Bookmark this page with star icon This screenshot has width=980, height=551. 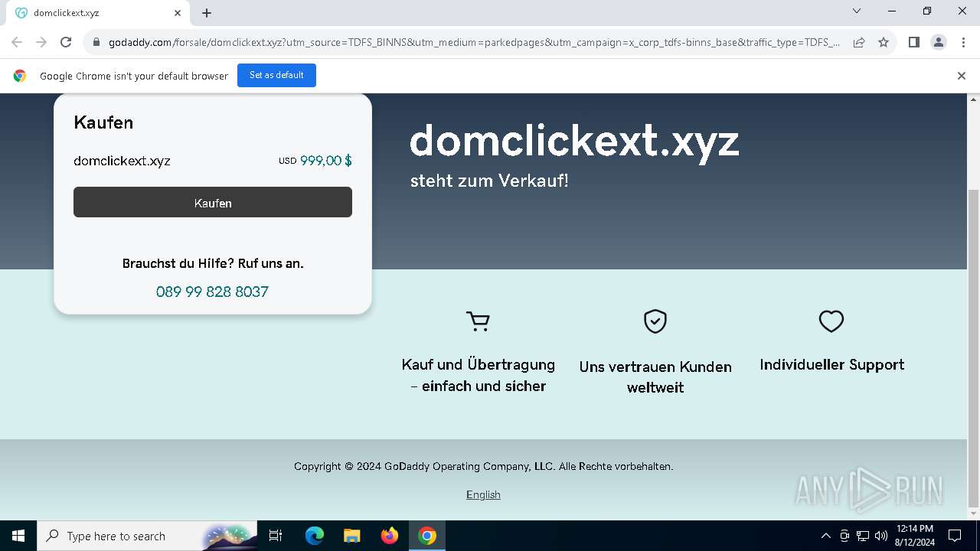(884, 42)
